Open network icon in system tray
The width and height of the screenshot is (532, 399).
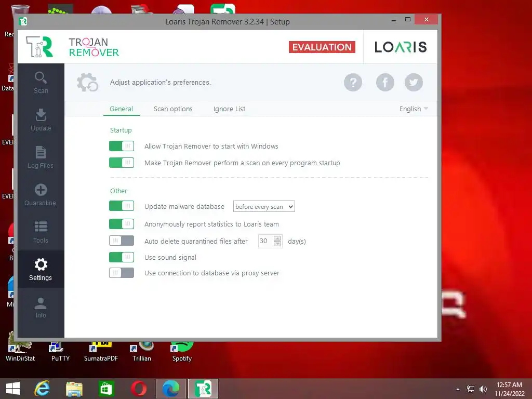tap(471, 389)
